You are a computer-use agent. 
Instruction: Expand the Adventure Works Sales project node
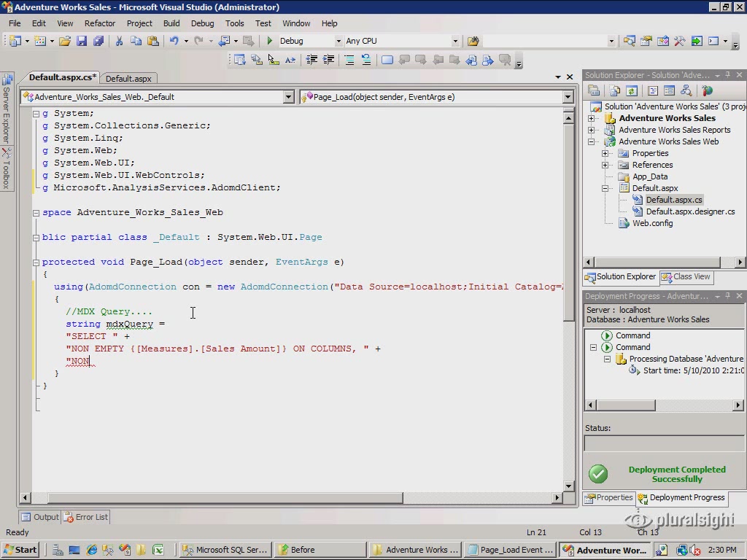click(591, 118)
